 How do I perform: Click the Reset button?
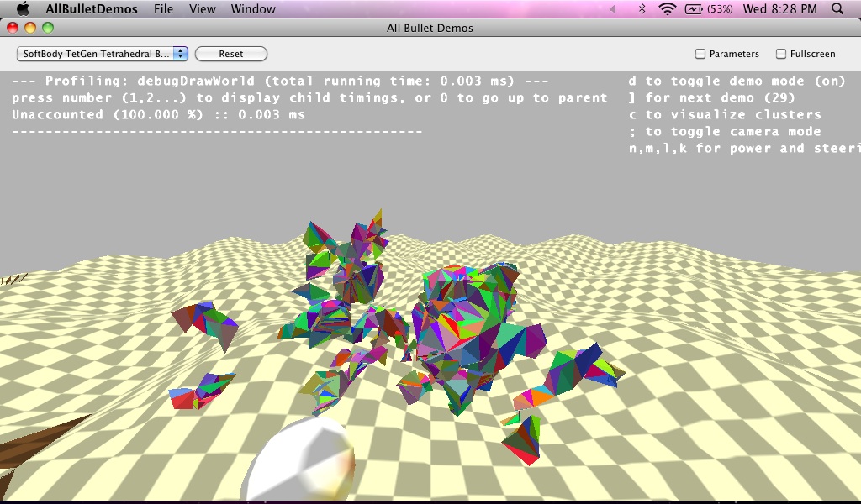tap(231, 54)
